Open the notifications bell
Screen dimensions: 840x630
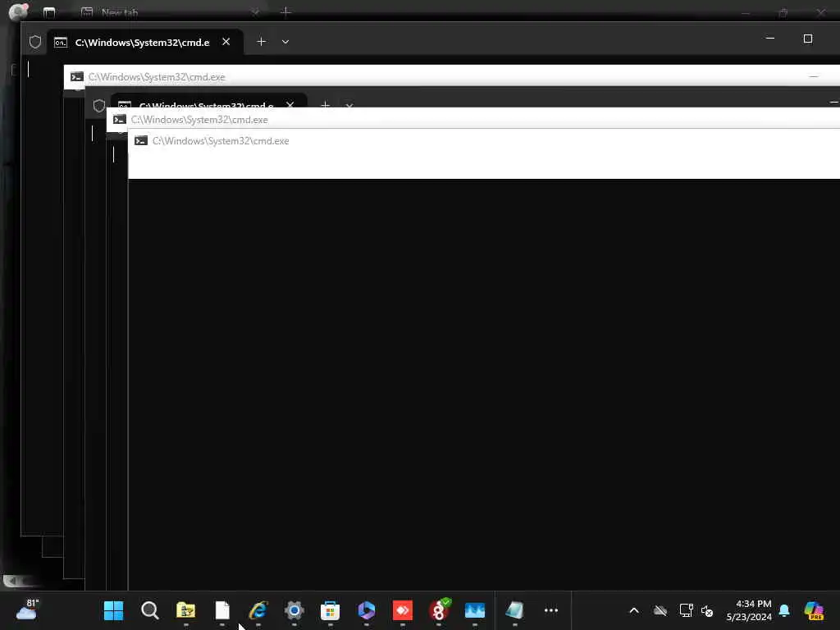coord(784,610)
